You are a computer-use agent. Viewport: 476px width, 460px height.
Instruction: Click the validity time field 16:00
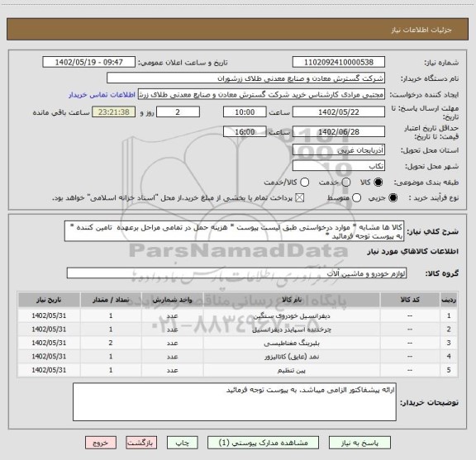245,131
